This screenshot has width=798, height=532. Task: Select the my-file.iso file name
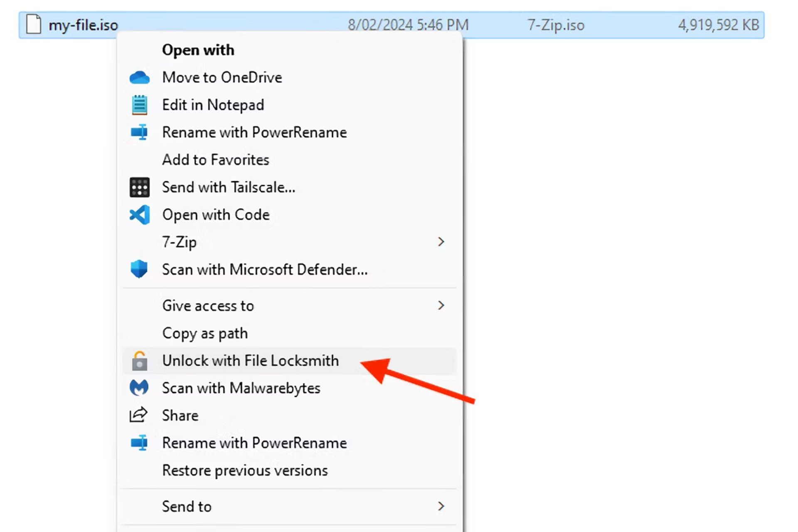[x=83, y=25]
